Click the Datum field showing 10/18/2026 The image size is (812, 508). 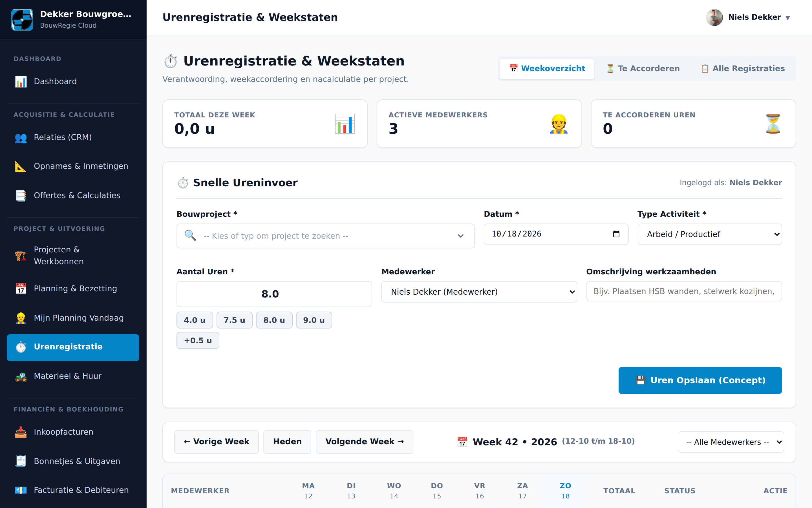coord(556,234)
